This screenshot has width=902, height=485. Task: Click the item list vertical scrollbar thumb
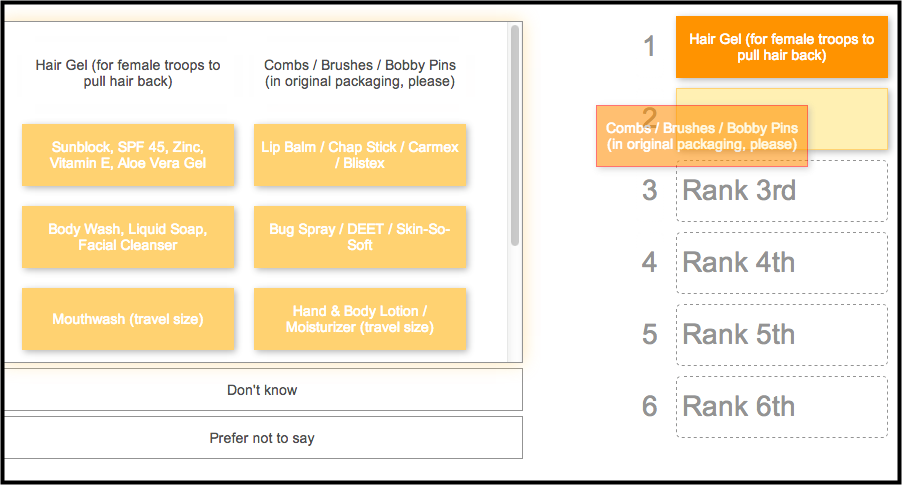pyautogui.click(x=515, y=135)
